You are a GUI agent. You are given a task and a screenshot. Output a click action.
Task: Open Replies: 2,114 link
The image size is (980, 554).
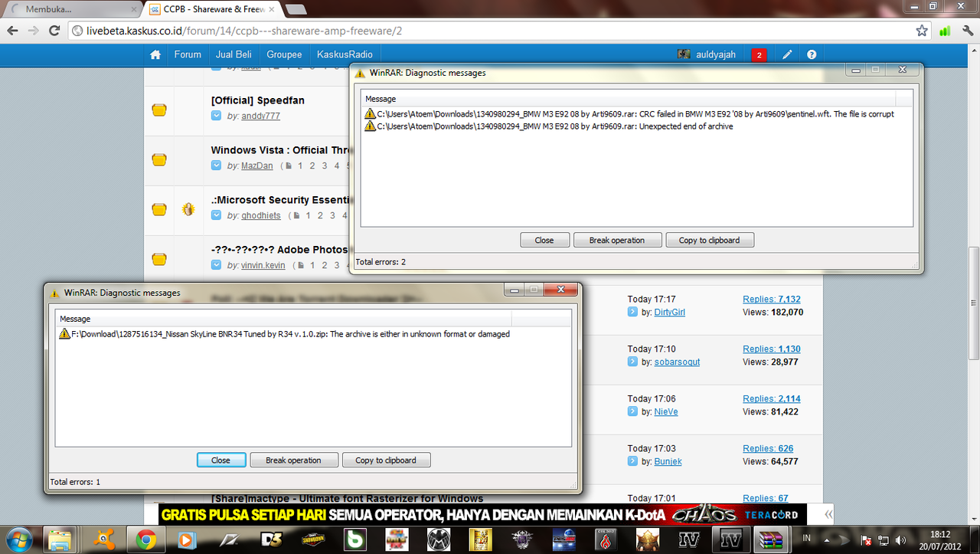tap(772, 399)
